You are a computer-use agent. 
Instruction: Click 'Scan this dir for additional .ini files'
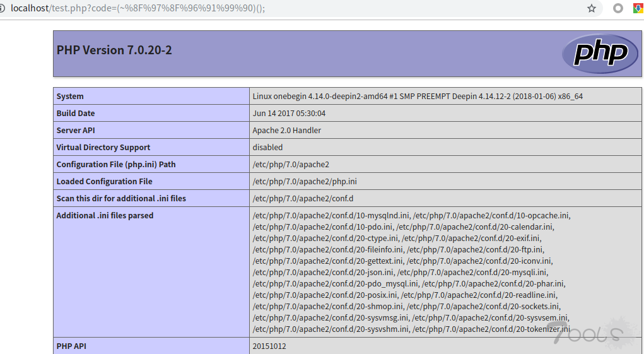[121, 198]
